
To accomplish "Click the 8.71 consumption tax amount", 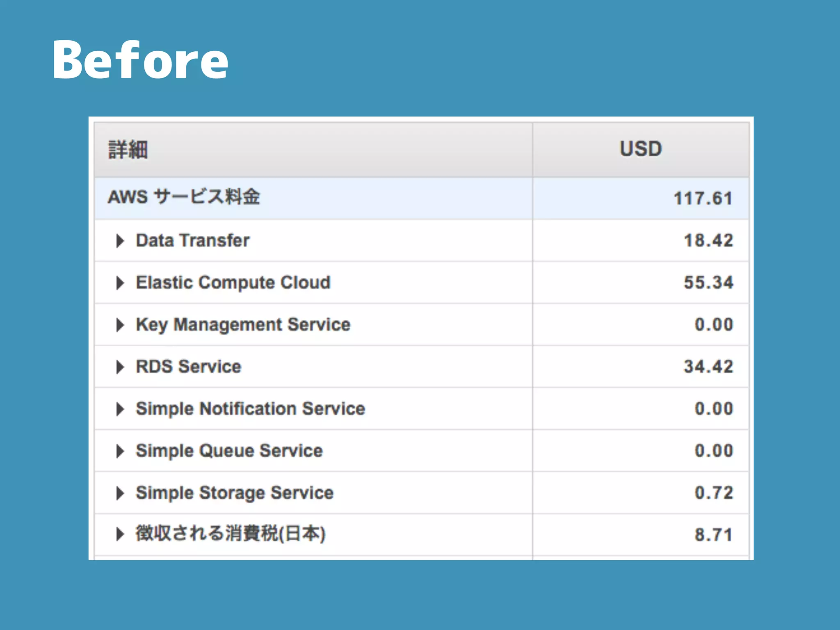I will tap(713, 535).
